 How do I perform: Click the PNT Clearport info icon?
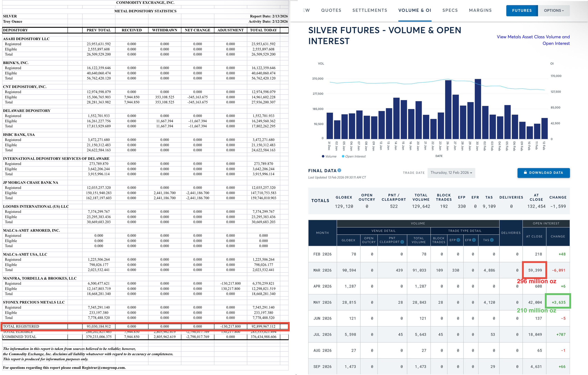(402, 242)
